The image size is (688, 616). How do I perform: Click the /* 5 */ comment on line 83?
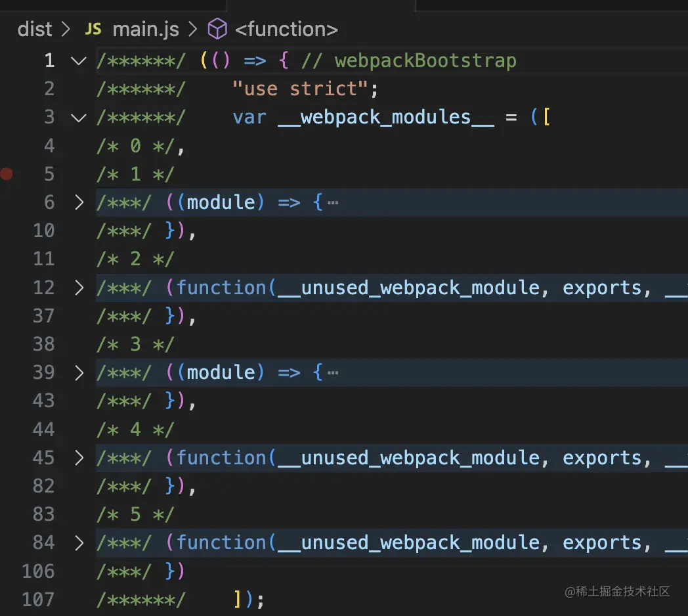[x=136, y=514]
